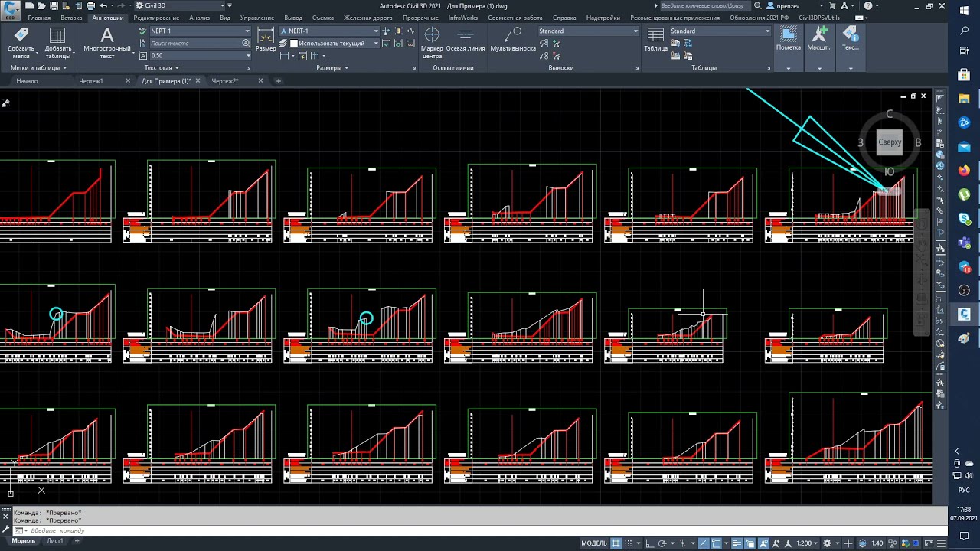Click the Workspace Switching gear in status bar
This screenshot has width=980, height=551.
pyautogui.click(x=827, y=543)
